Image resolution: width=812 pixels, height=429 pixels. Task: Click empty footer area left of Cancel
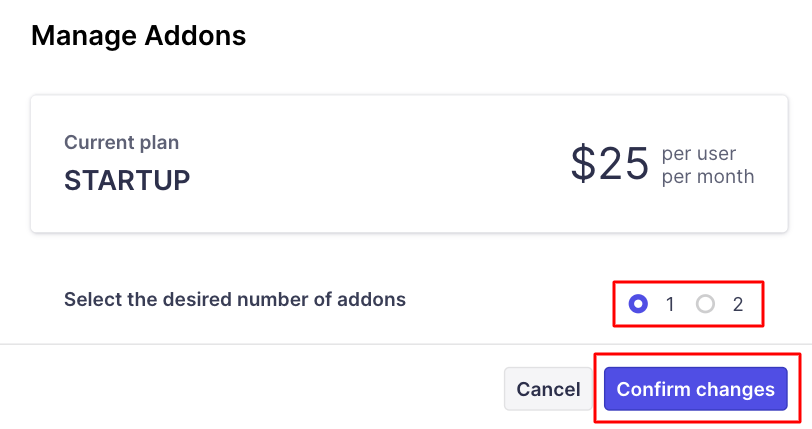click(x=250, y=389)
